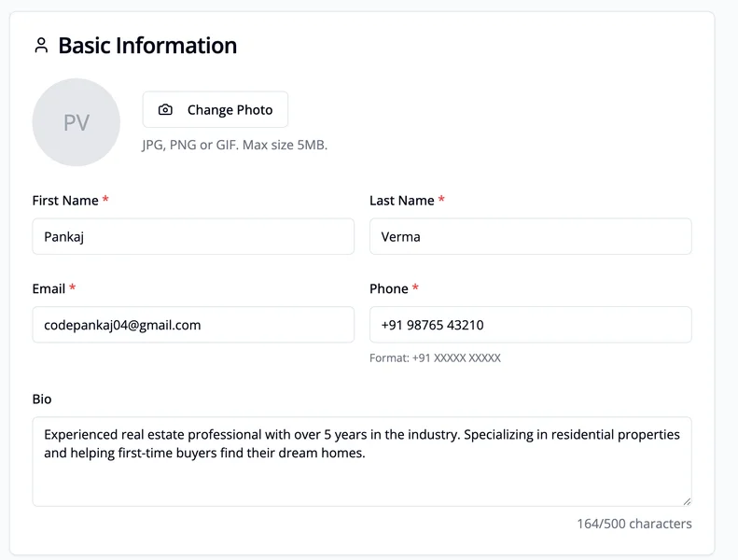The image size is (738, 560).
Task: Click the Phone label text
Action: coord(388,289)
